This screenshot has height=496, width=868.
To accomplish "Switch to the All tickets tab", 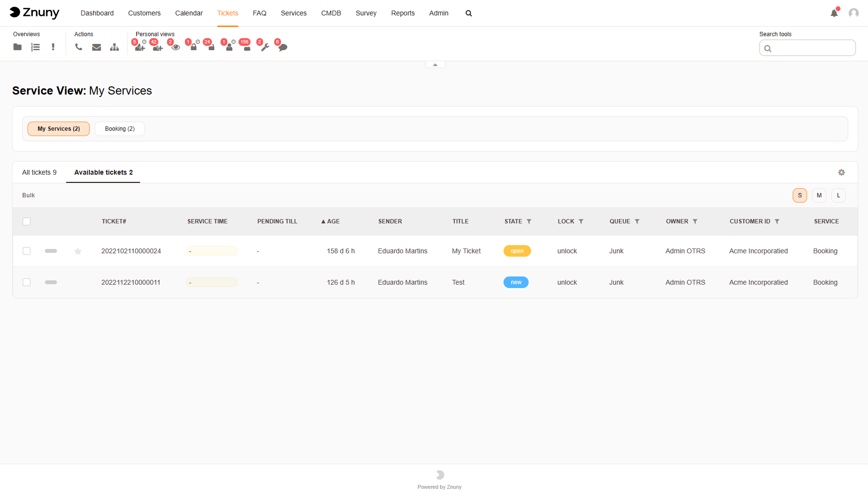I will click(x=39, y=172).
